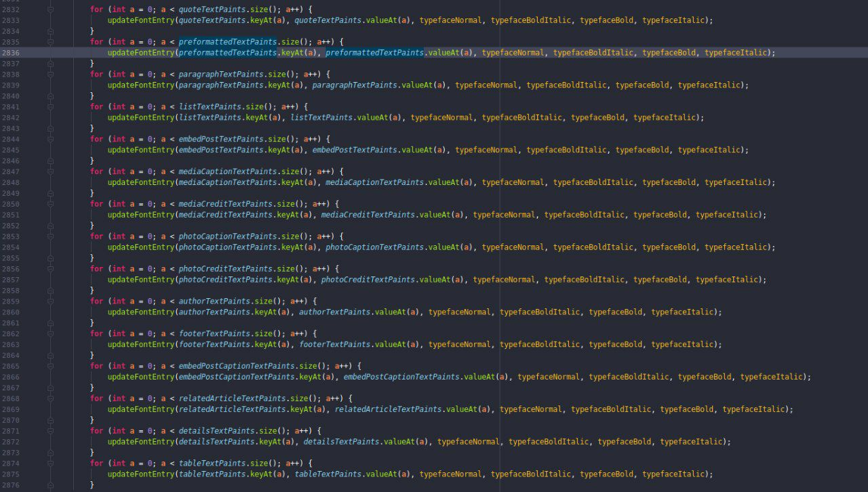Click updateFontEntry call on line 2875
Screen dimensions: 868x492
click(140, 474)
